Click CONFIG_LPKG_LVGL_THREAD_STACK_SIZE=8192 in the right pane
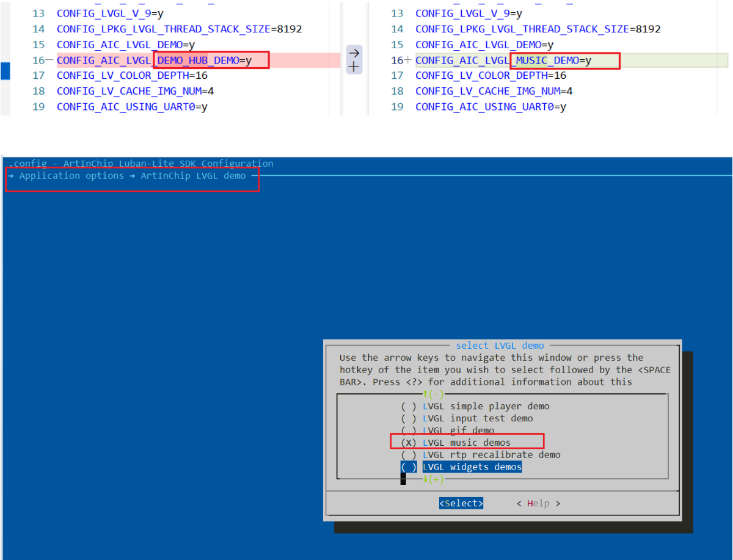Viewport: 733px width, 560px height. 538,29
